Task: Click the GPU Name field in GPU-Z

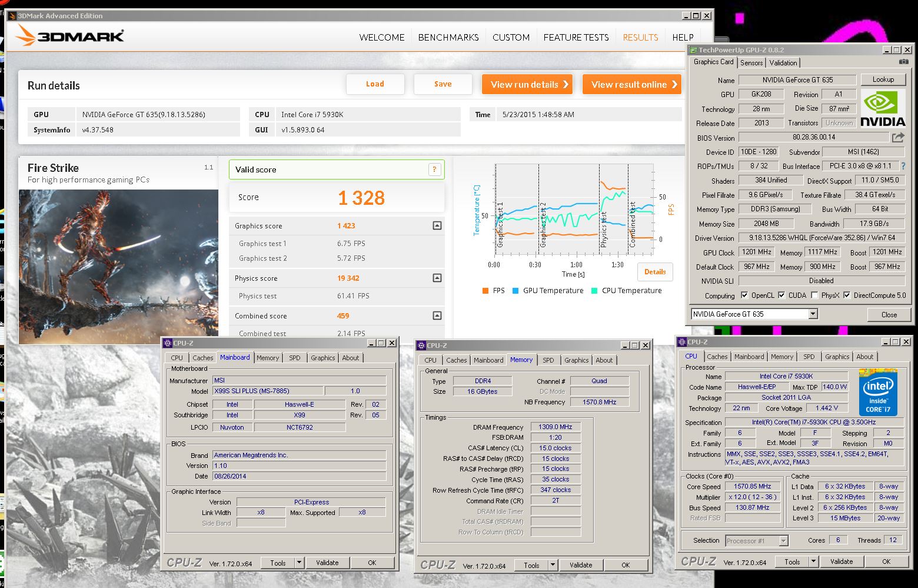Action: pos(797,79)
